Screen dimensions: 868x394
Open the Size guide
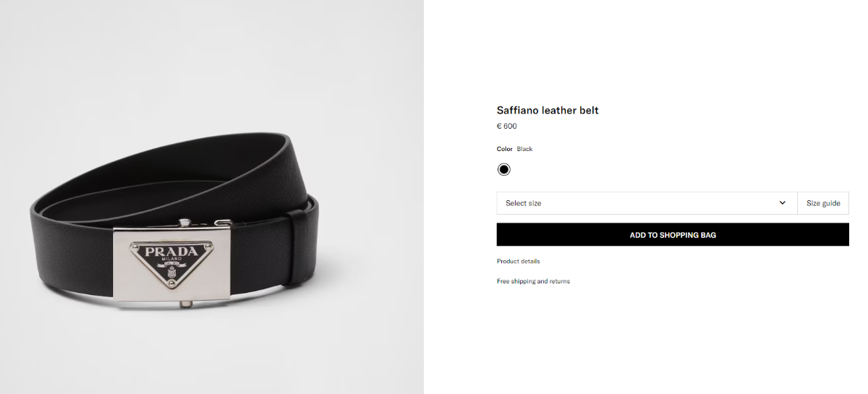pyautogui.click(x=823, y=203)
